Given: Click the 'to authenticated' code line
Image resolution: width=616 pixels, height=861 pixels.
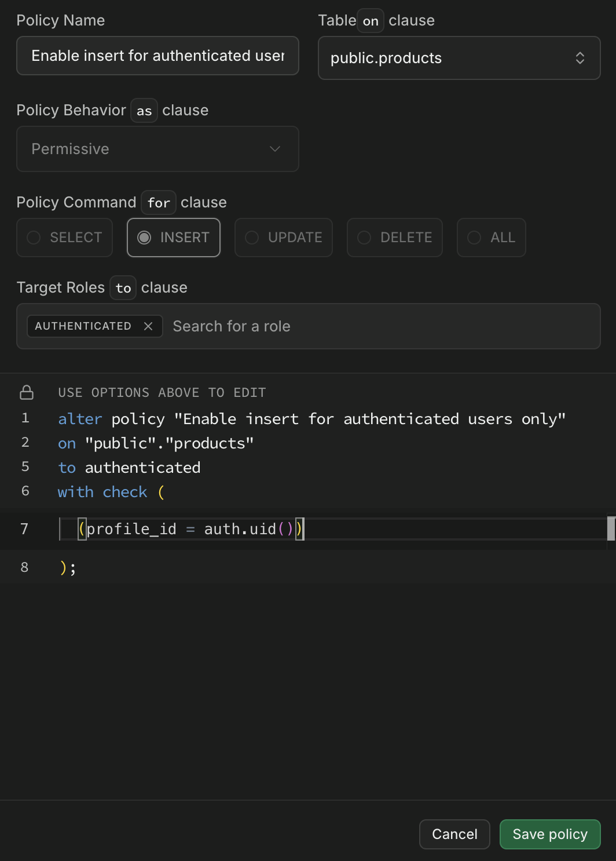Looking at the screenshot, I should click(x=129, y=468).
